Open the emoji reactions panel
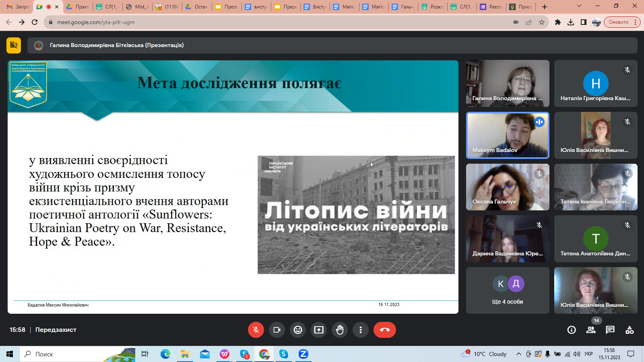Screen dimensions: 644x362 [298, 330]
